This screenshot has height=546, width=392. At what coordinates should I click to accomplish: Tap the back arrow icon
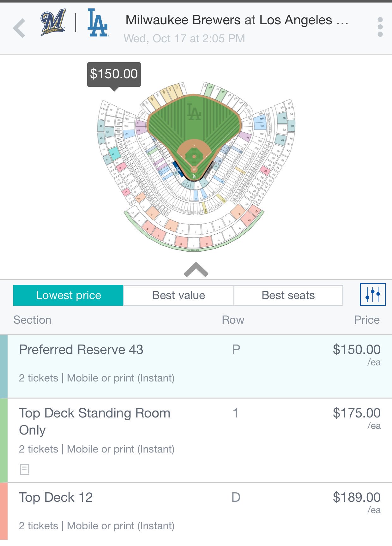(19, 28)
